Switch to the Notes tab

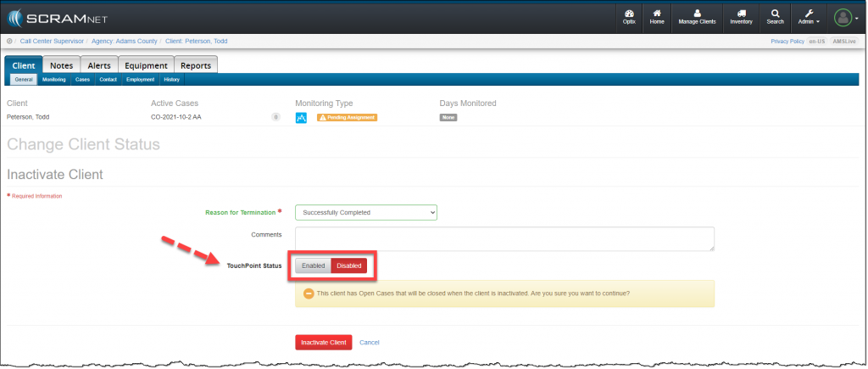(x=61, y=65)
